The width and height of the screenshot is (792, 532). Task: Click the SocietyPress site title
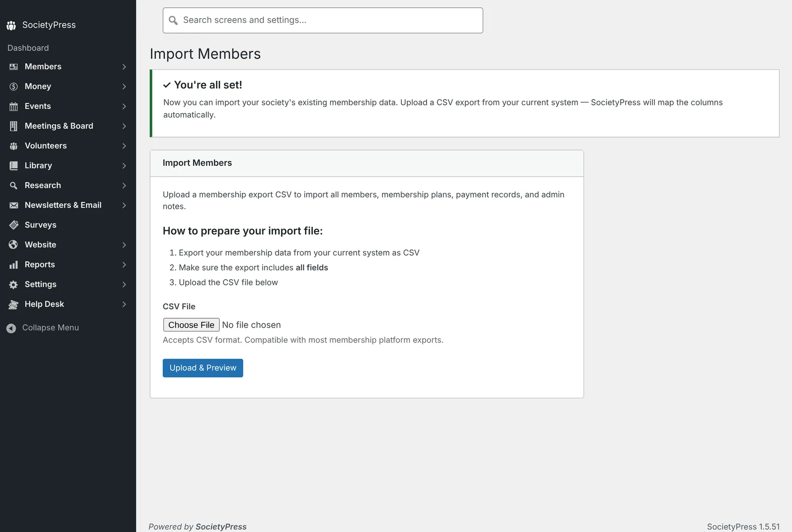coord(49,25)
